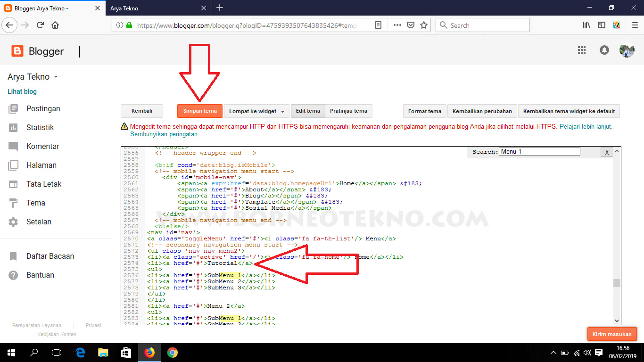Expand the Lompat ke widget dropdown
Image resolution: width=644 pixels, height=362 pixels.
[256, 111]
